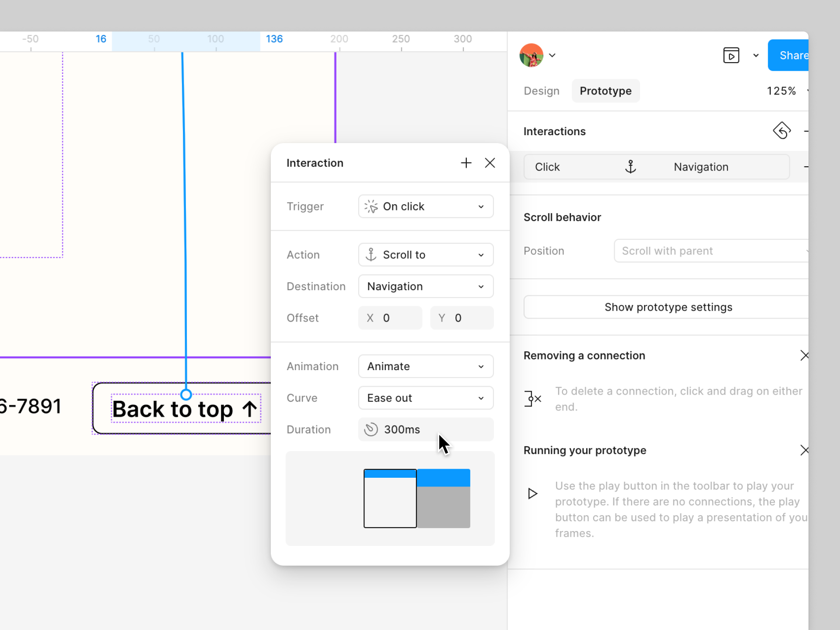840x630 pixels.
Task: Select the Prototype tab
Action: [x=605, y=91]
